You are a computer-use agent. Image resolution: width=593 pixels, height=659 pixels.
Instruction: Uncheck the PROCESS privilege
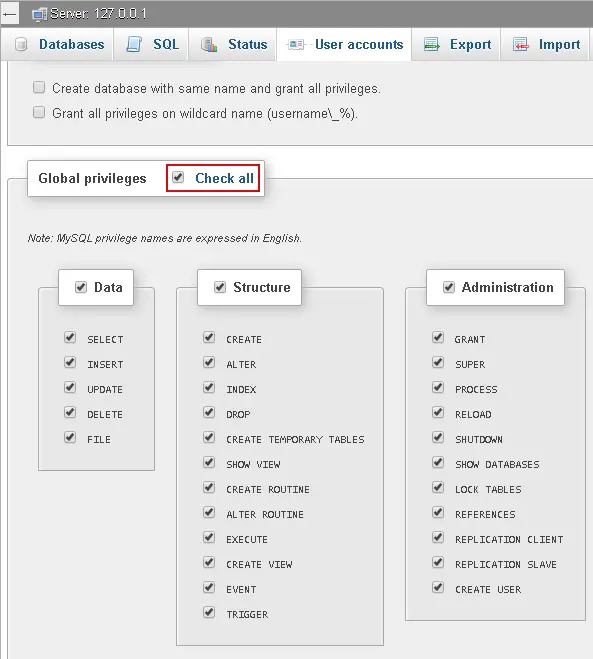pos(438,387)
